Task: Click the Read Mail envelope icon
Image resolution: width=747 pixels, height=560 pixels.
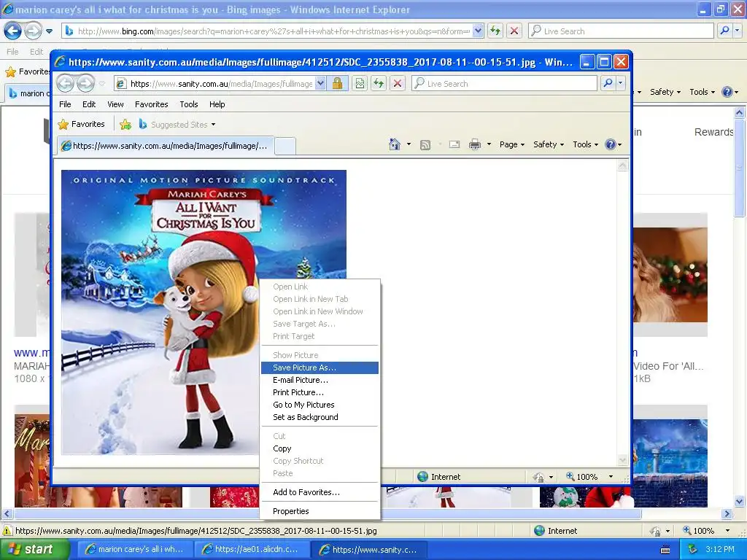Action: (454, 144)
